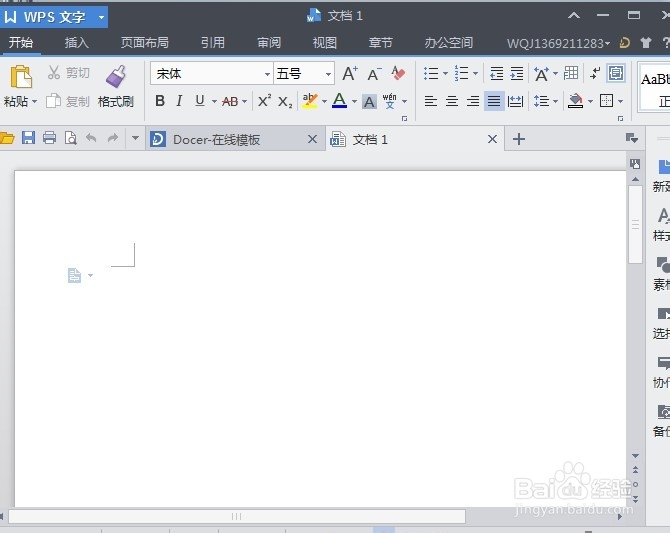The width and height of the screenshot is (670, 533).
Task: Save document with floppy disk icon
Action: [28, 138]
